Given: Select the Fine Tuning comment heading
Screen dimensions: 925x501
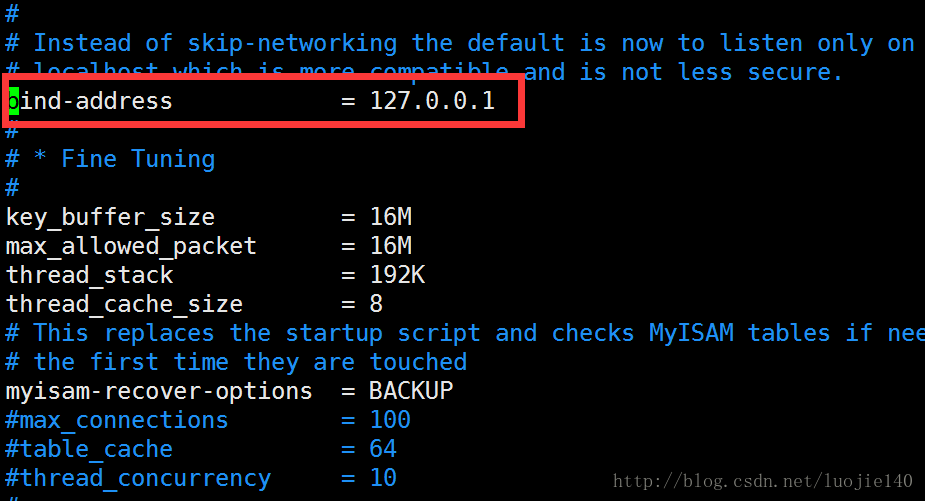Looking at the screenshot, I should (138, 159).
